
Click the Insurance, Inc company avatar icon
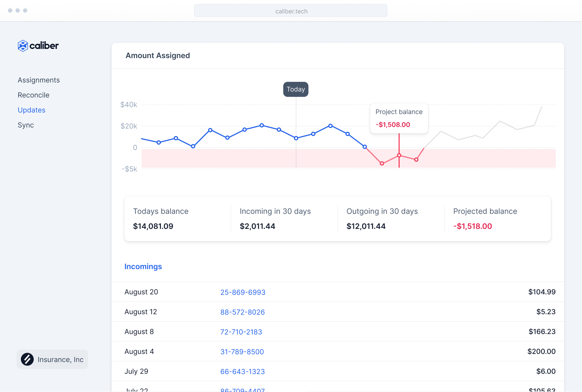(27, 359)
